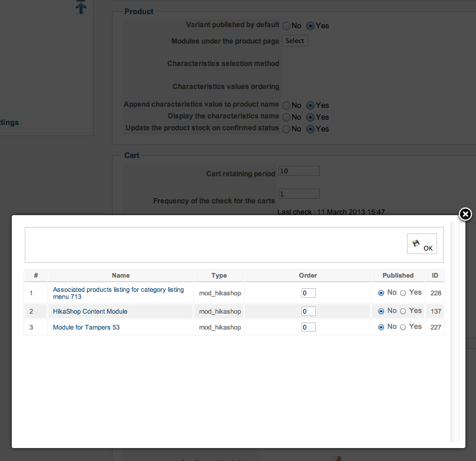Open Module for Tampers 53 link
Image resolution: width=476 pixels, height=461 pixels.
click(x=86, y=327)
